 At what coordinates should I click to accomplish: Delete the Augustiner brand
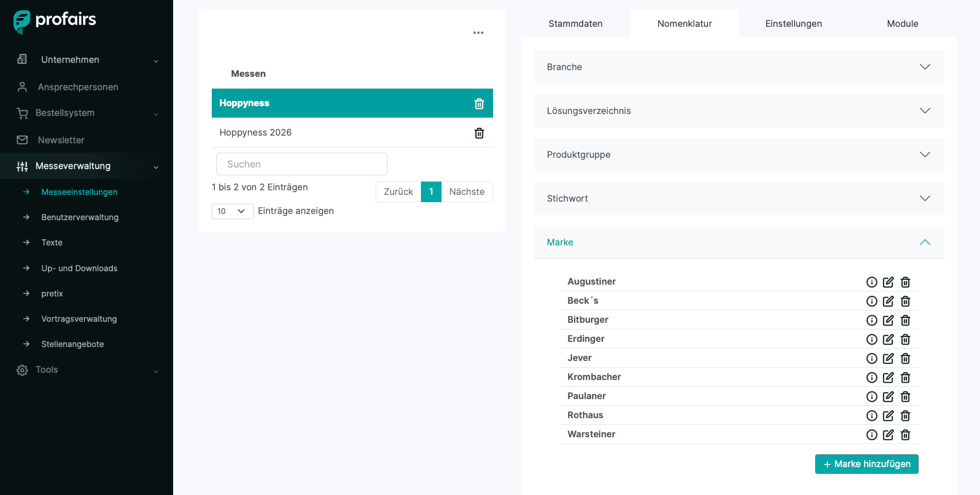tap(905, 282)
